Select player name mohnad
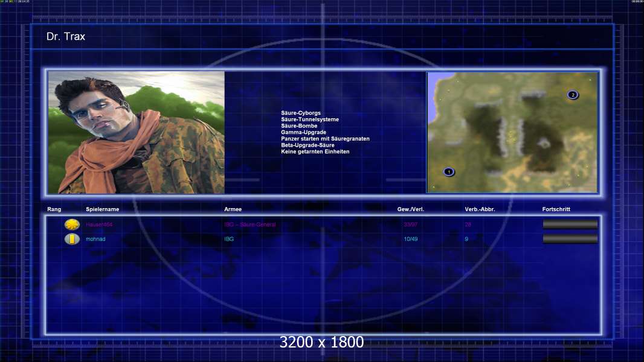Viewport: 644px width, 362px height. click(x=95, y=239)
